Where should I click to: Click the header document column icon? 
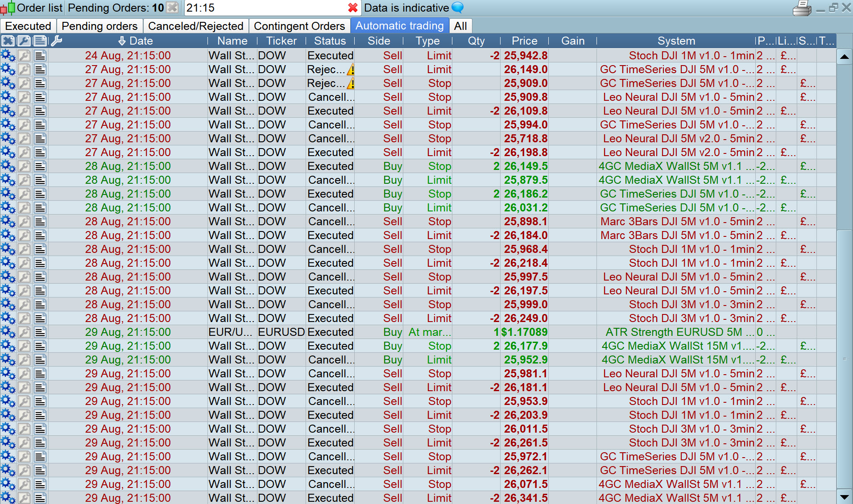click(x=40, y=41)
